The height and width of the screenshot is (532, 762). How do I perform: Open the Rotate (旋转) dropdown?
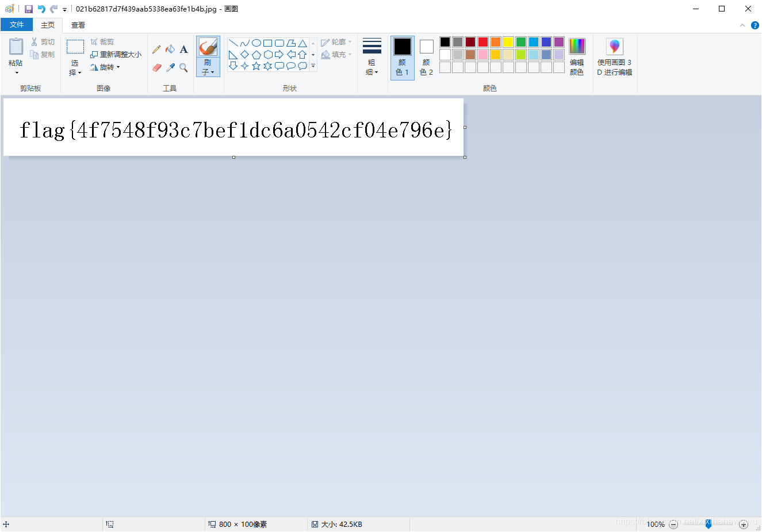pyautogui.click(x=105, y=67)
